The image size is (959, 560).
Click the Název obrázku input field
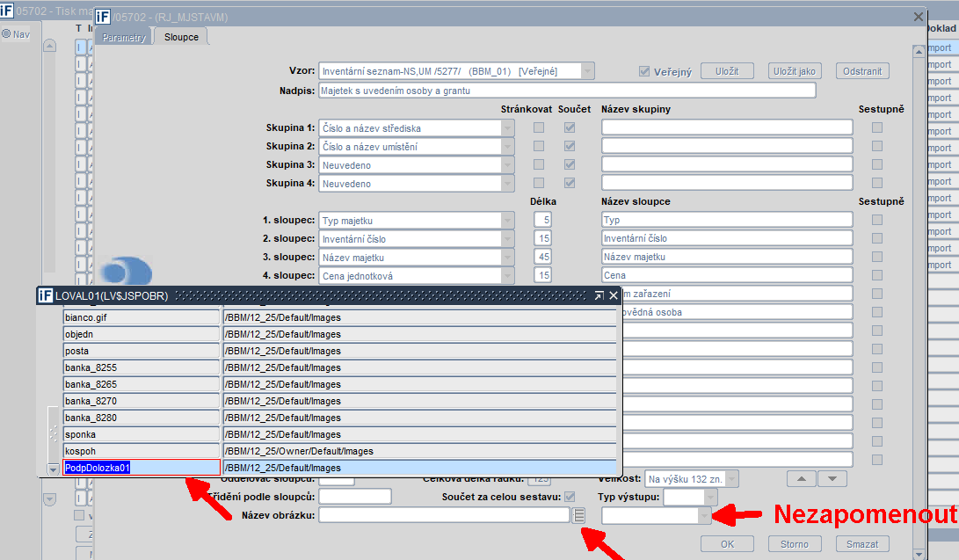tap(445, 515)
